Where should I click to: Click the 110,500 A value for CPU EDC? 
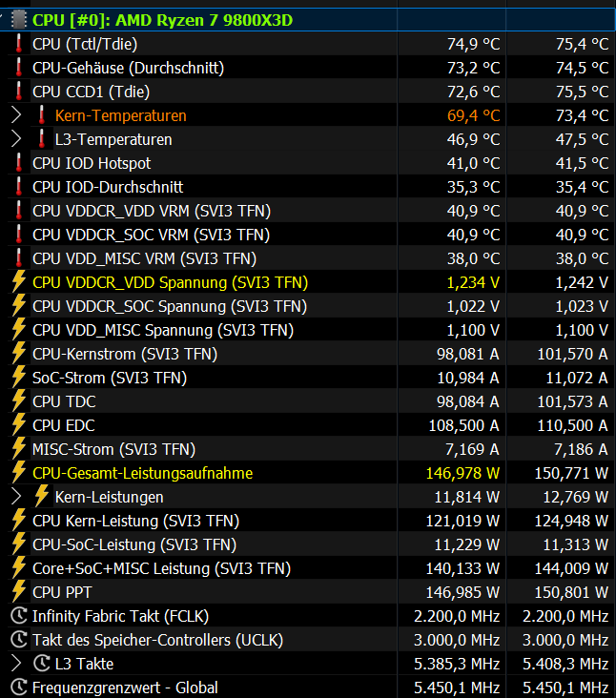(572, 425)
